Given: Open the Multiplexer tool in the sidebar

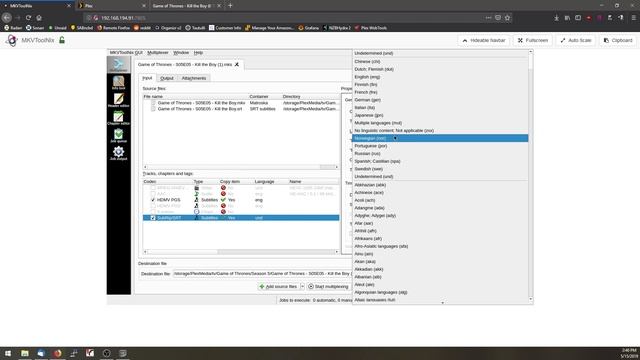Looking at the screenshot, I should click(118, 64).
